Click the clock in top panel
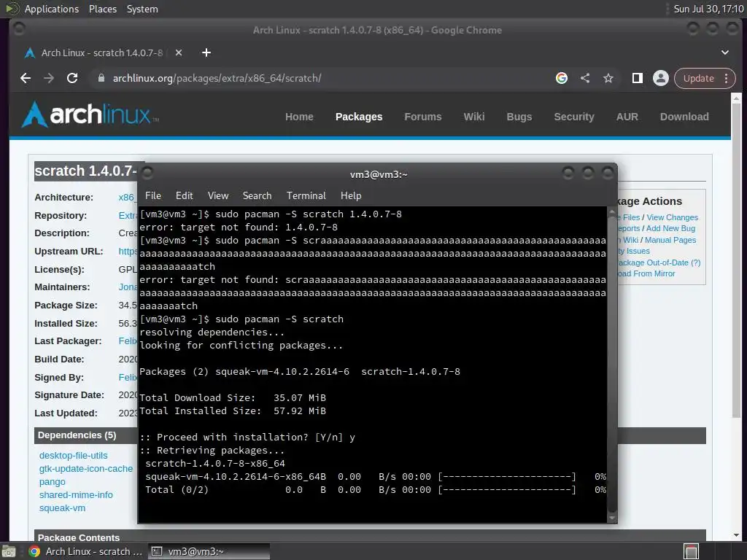The width and height of the screenshot is (747, 560). (x=708, y=9)
